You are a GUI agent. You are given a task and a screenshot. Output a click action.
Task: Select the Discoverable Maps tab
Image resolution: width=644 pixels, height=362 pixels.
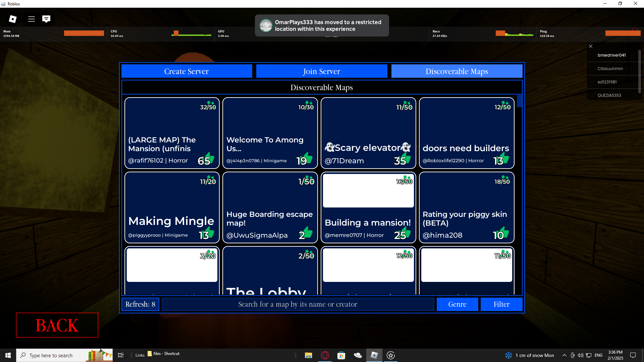click(457, 71)
